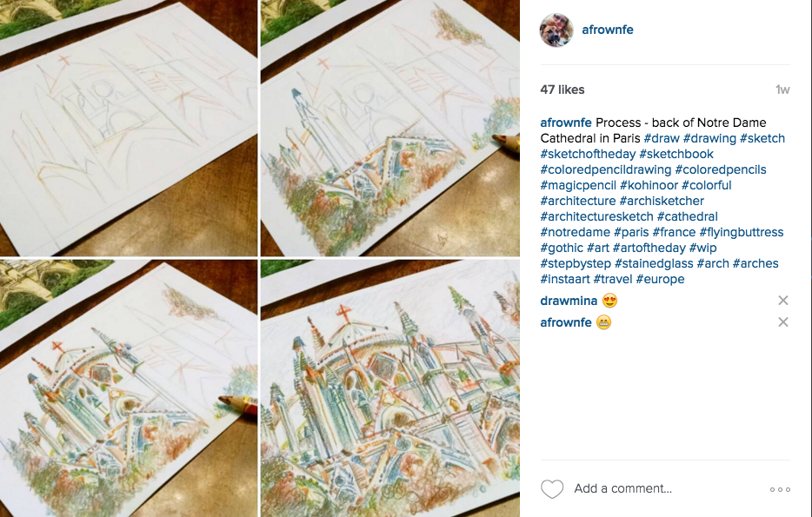Select the bottom-right finished cathedral drawing photo

(x=390, y=388)
